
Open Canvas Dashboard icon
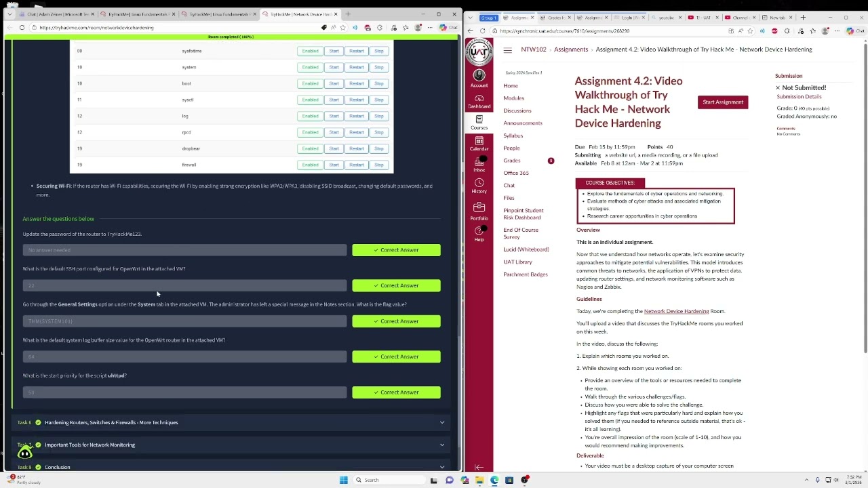479,102
